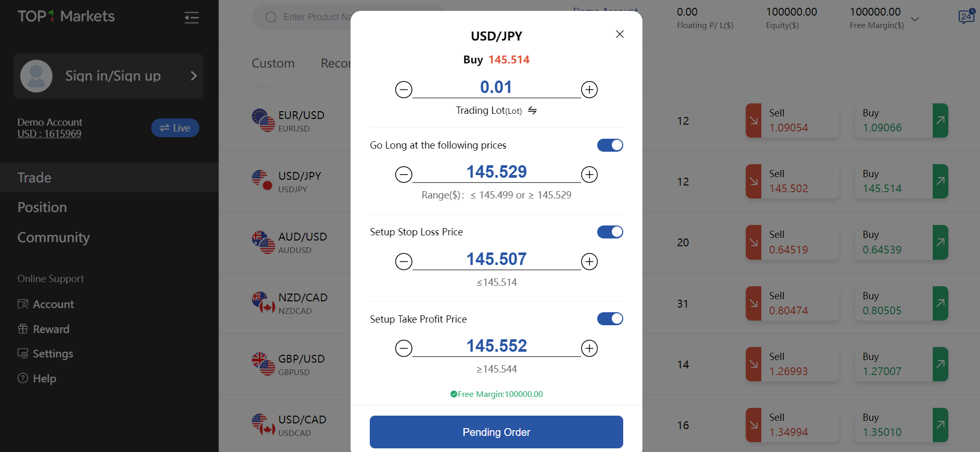The height and width of the screenshot is (452, 980).
Task: Expand Sign in/Sign up chevron
Action: pyautogui.click(x=194, y=76)
